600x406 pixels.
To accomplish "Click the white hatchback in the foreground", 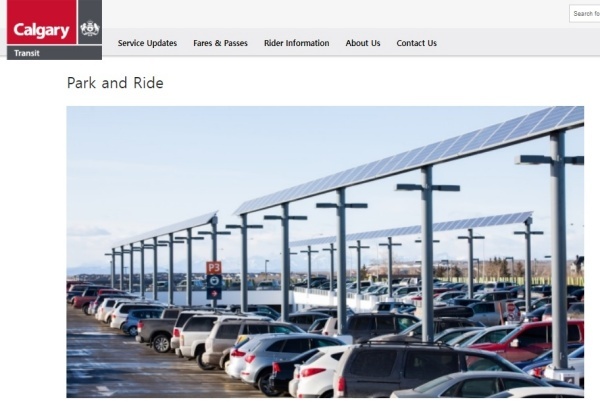I will (321, 373).
